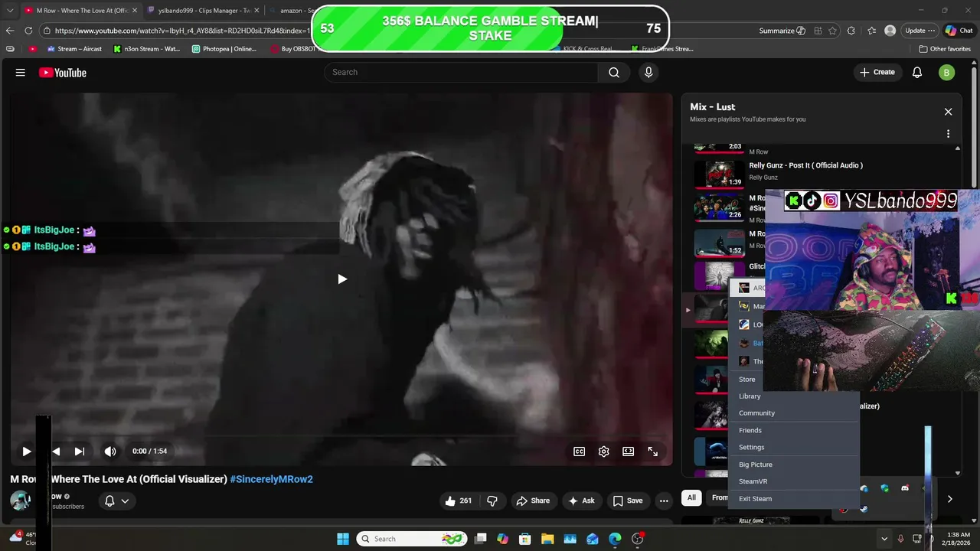Go to YouTube home via the logo
The height and width of the screenshot is (551, 980).
click(63, 73)
